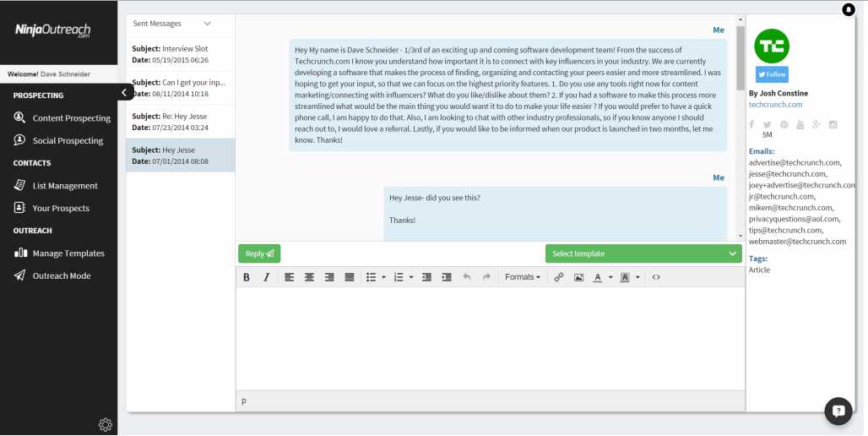The height and width of the screenshot is (436, 868).
Task: Open the Formats dropdown
Action: [523, 277]
